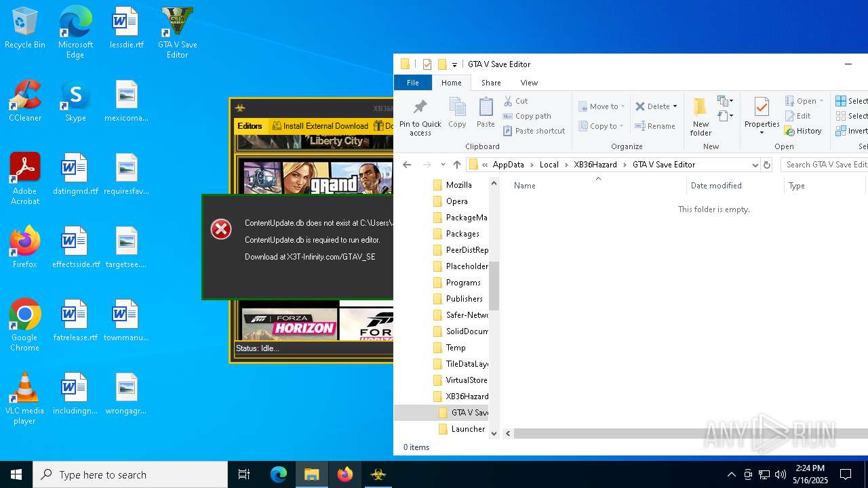Sort by Date modified column header

(x=716, y=186)
